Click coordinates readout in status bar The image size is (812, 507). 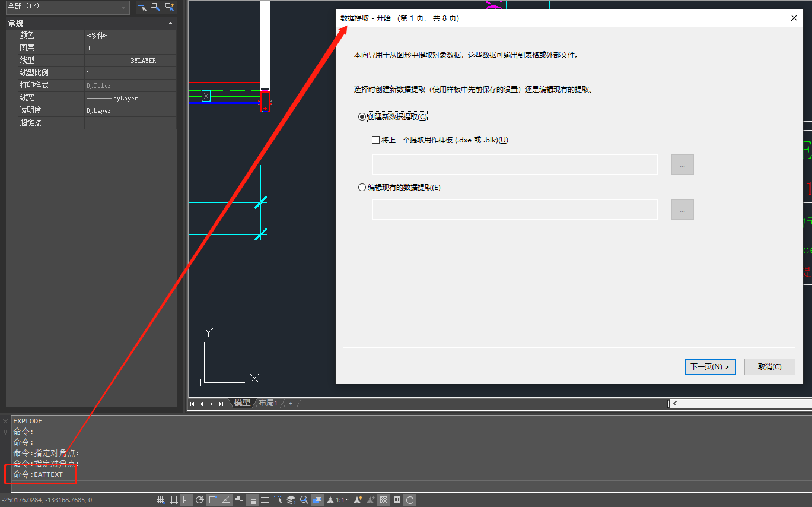pos(46,500)
